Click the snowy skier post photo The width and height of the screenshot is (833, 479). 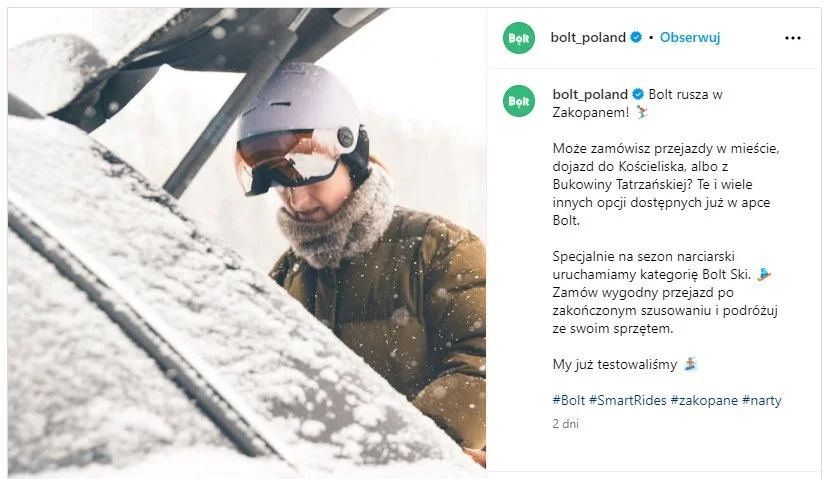246,243
